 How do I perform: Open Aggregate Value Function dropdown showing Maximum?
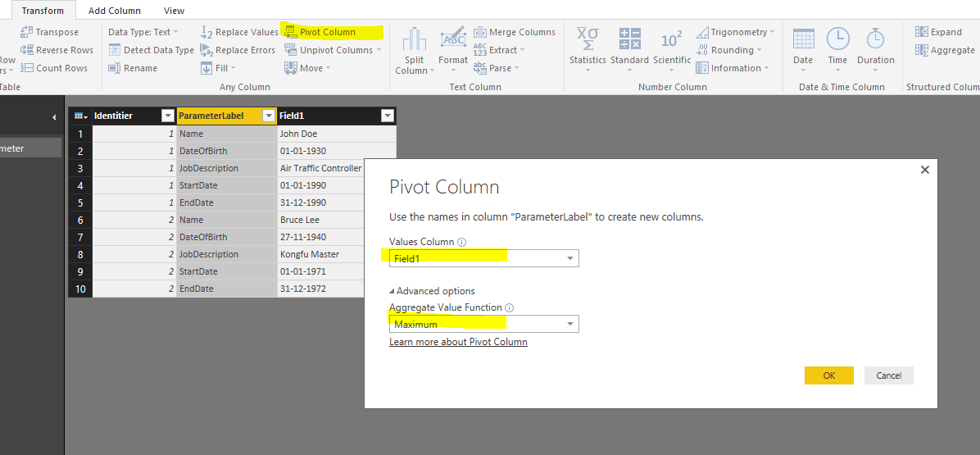[x=483, y=324]
